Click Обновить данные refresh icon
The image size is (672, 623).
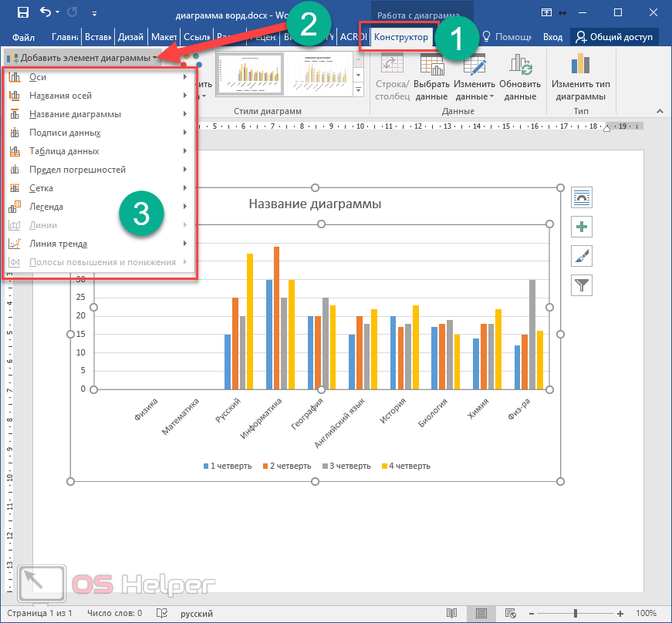point(520,66)
